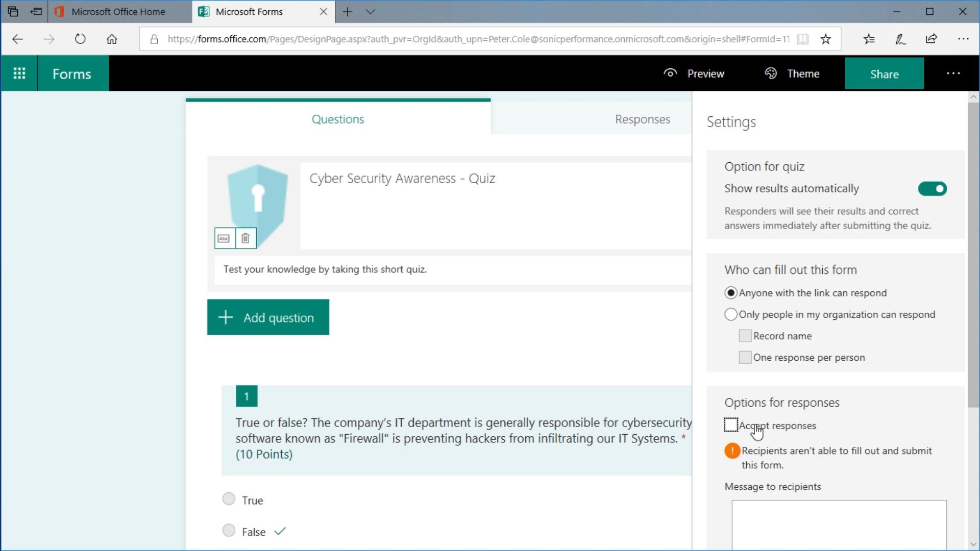
Task: Click the Preview icon in top navigation
Action: (x=670, y=73)
